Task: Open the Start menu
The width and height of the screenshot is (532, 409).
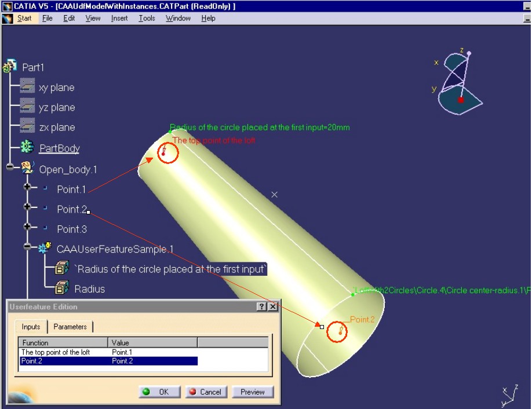Action: point(24,19)
